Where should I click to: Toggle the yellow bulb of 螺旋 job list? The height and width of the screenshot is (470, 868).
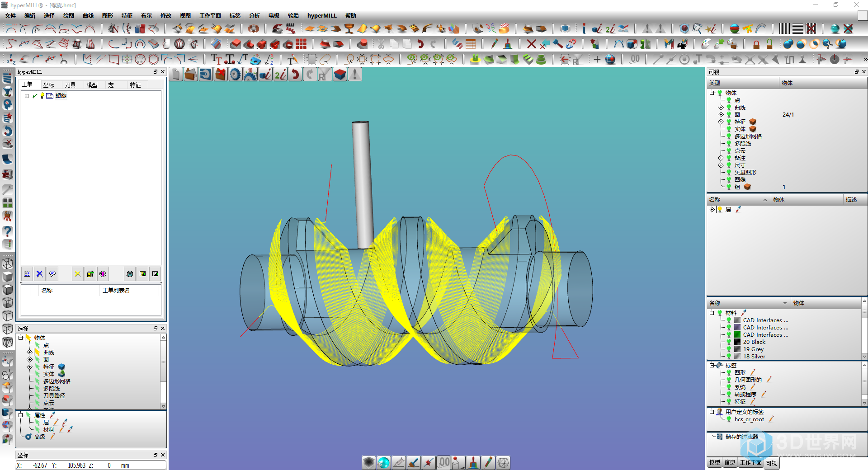(42, 96)
